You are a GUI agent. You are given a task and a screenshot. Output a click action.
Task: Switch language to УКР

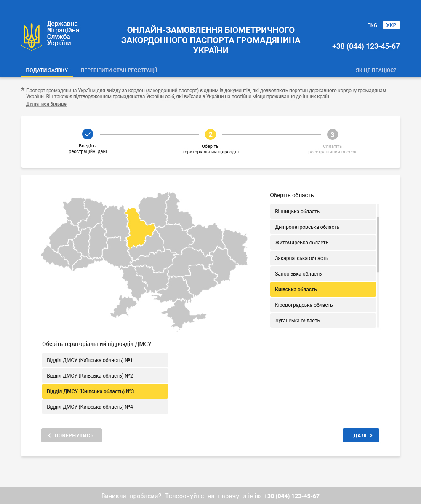point(391,25)
